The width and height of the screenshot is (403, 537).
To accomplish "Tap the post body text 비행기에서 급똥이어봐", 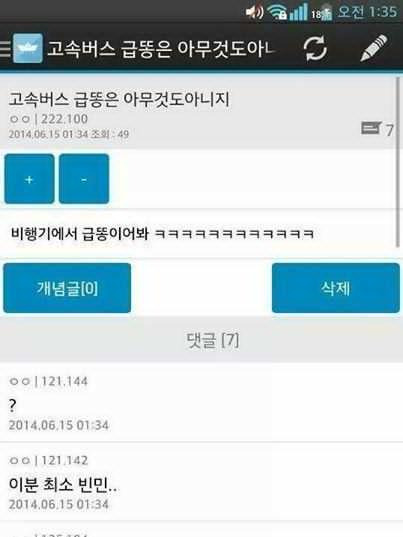I will tap(162, 234).
